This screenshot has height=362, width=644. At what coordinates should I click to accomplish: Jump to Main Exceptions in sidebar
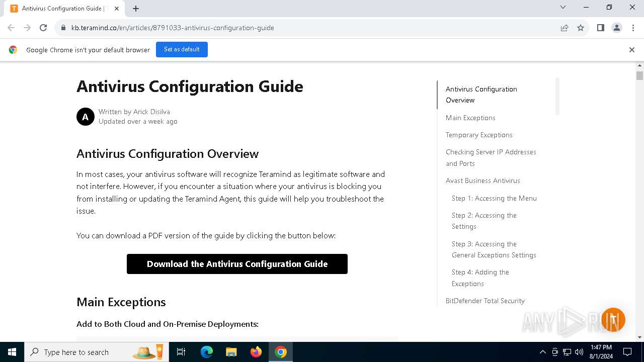tap(470, 118)
